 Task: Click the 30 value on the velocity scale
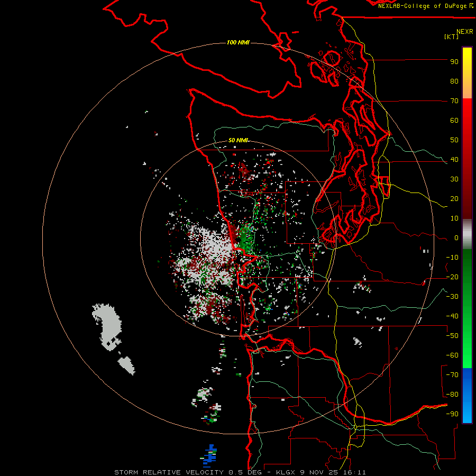[454, 179]
